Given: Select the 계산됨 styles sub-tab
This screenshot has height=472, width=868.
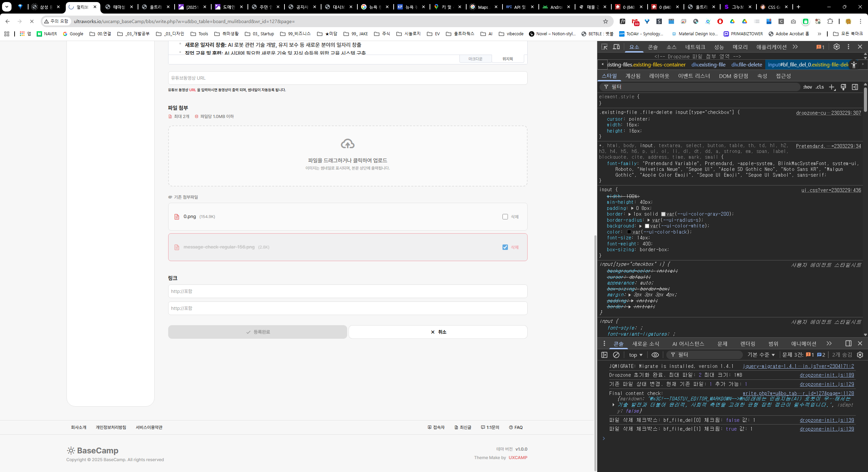Looking at the screenshot, I should coord(633,76).
